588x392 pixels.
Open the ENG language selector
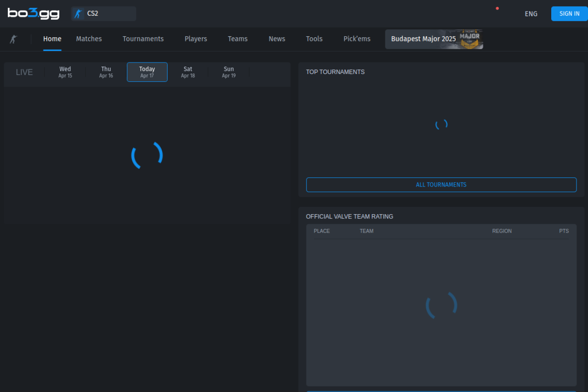point(531,14)
